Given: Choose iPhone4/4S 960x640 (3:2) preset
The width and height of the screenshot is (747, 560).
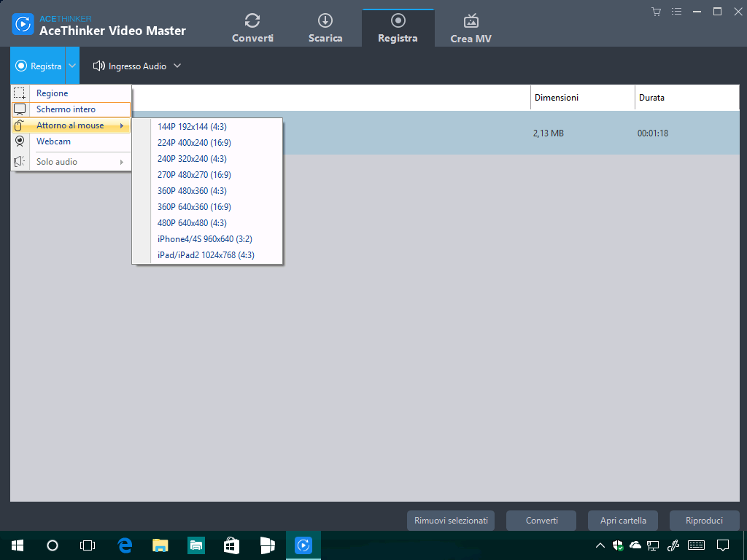Looking at the screenshot, I should click(x=207, y=239).
